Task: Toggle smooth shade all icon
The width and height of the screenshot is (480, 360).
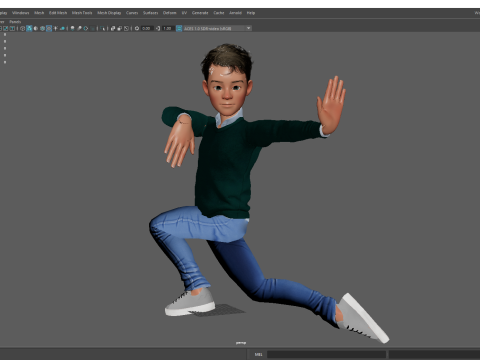Action: [x=29, y=28]
